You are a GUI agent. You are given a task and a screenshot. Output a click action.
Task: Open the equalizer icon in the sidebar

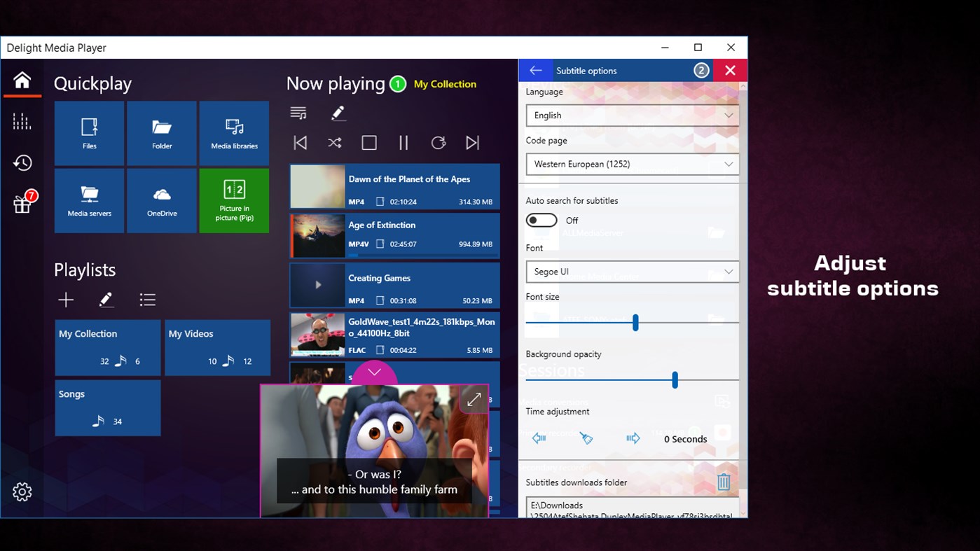22,120
